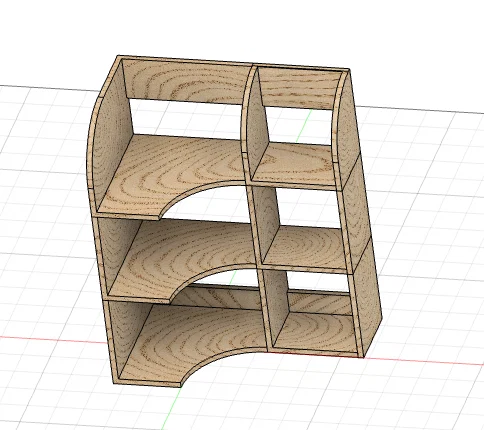
Task: Select the top panel of the shelf model
Action: [233, 63]
